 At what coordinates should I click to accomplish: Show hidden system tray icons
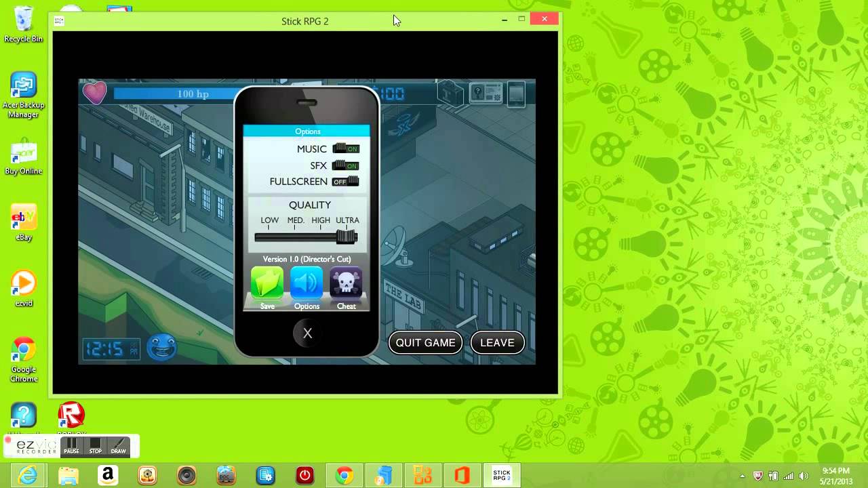click(743, 476)
